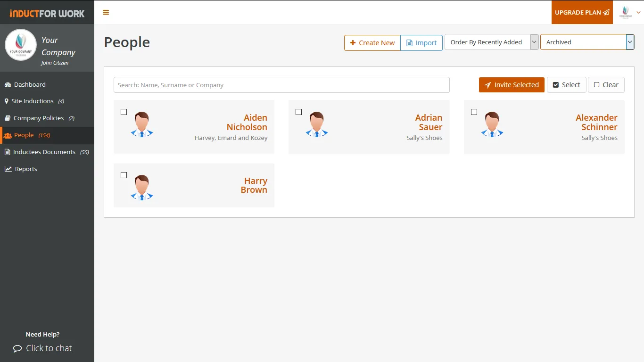Open the Alexander Schinner name link

[x=596, y=123]
